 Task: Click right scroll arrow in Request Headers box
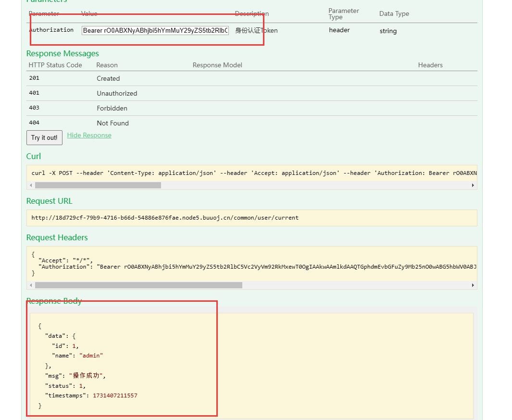473,285
